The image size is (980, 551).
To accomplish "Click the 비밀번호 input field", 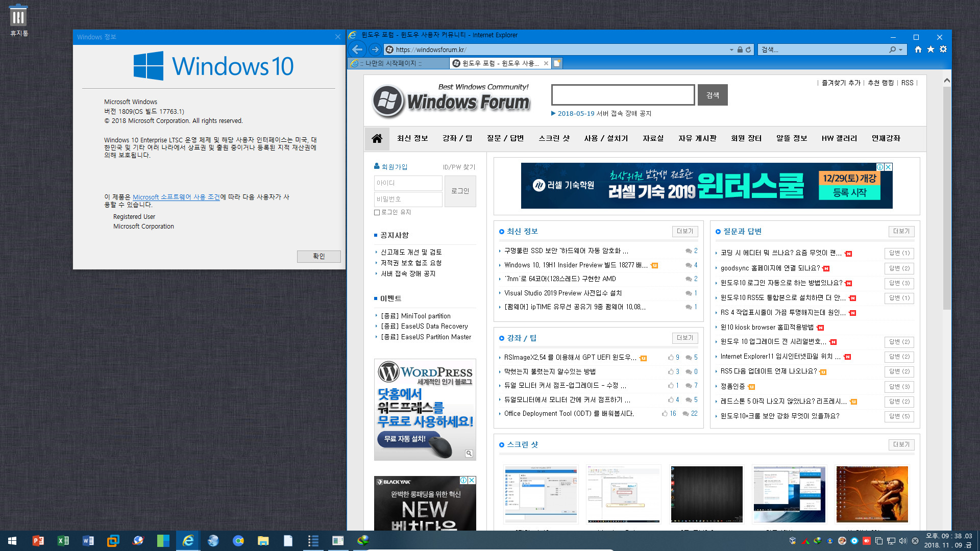I will coord(408,199).
